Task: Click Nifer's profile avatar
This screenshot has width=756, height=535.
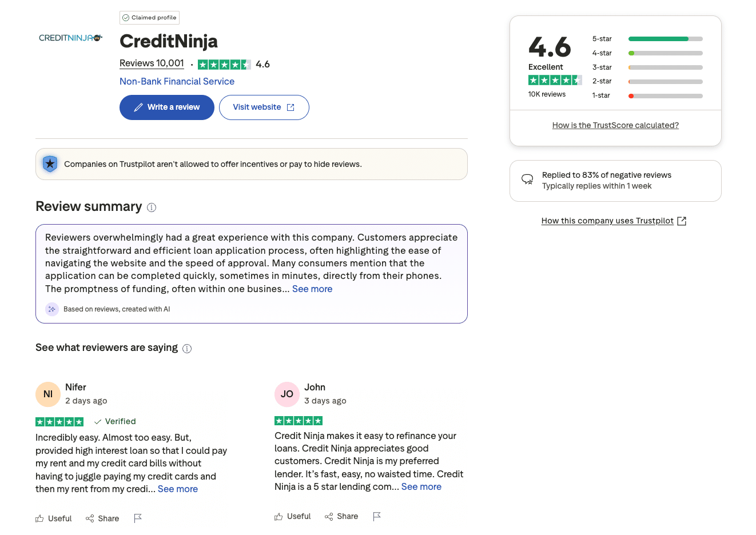Action: tap(47, 394)
